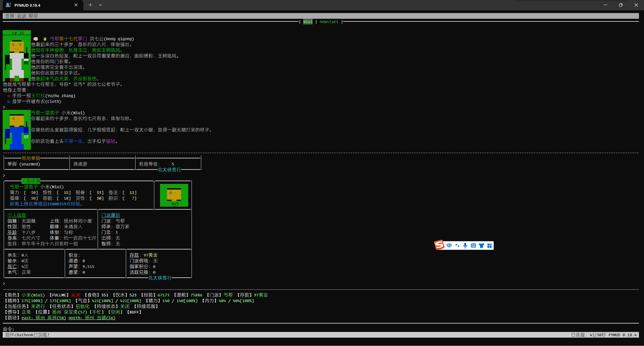Open the IME soft keyboard icon
644x346 pixels.
click(x=473, y=246)
